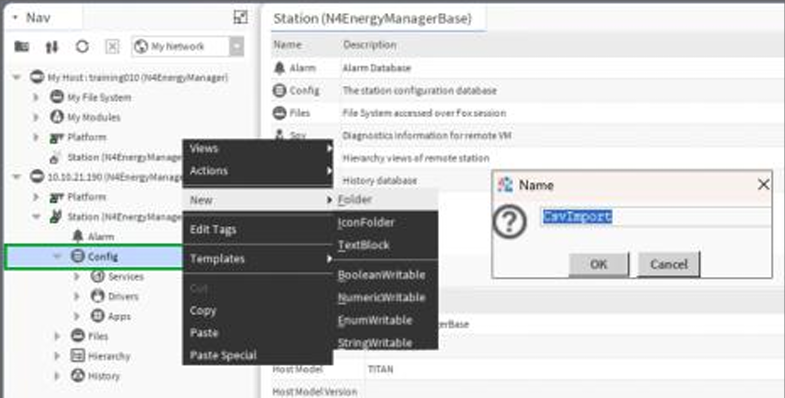Expand the History tree node
Viewport: 785px width, 398px height.
pos(57,375)
